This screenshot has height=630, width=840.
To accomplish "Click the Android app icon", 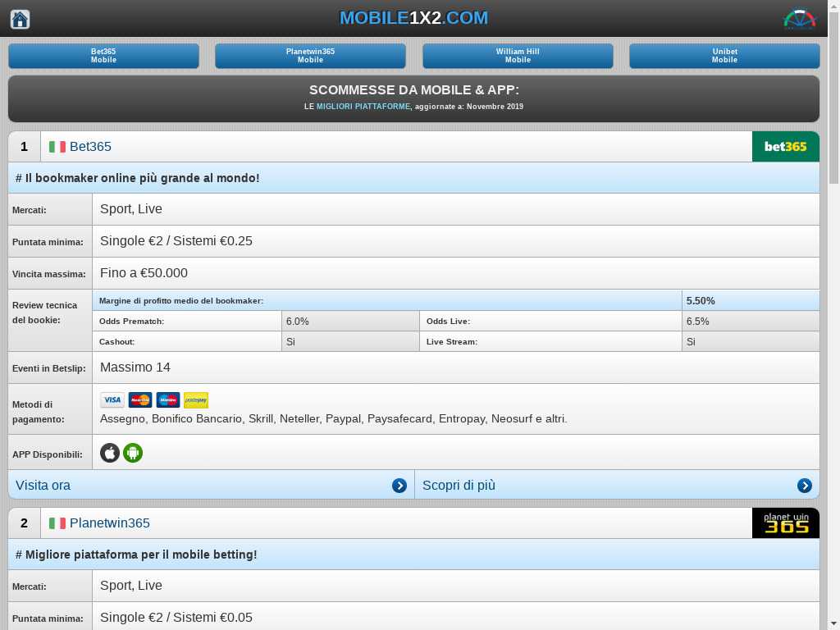I will pyautogui.click(x=133, y=453).
